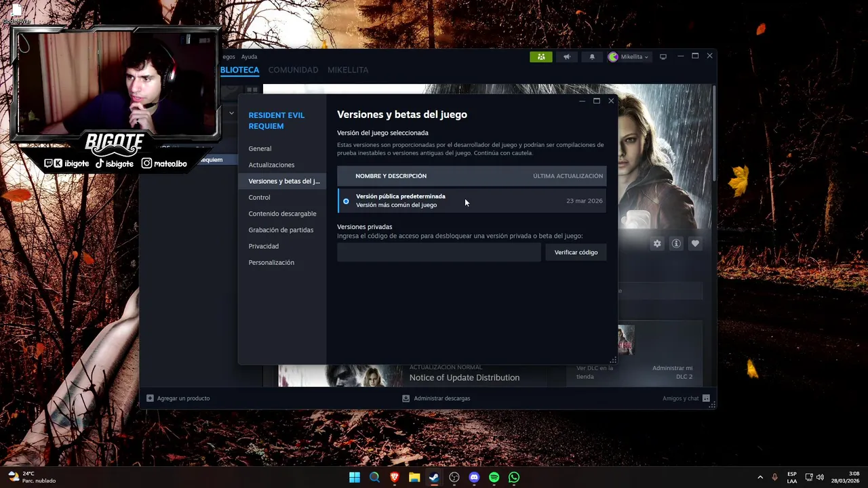Open Steam friends list green button

[541, 57]
